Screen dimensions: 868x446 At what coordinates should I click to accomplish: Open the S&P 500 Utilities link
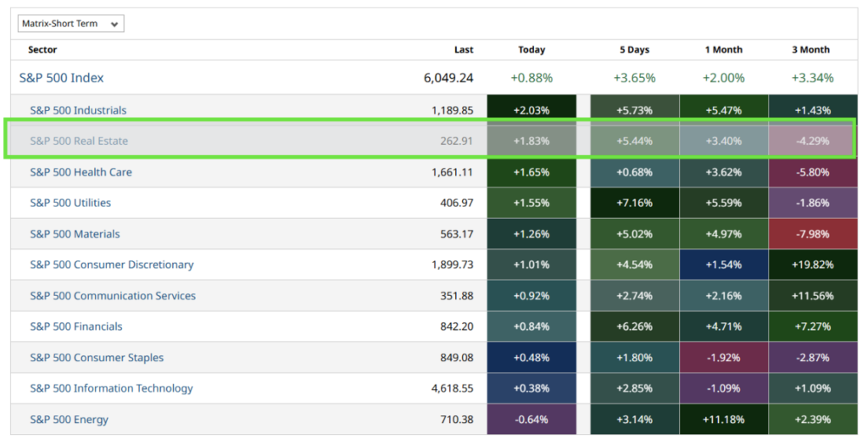click(x=70, y=203)
